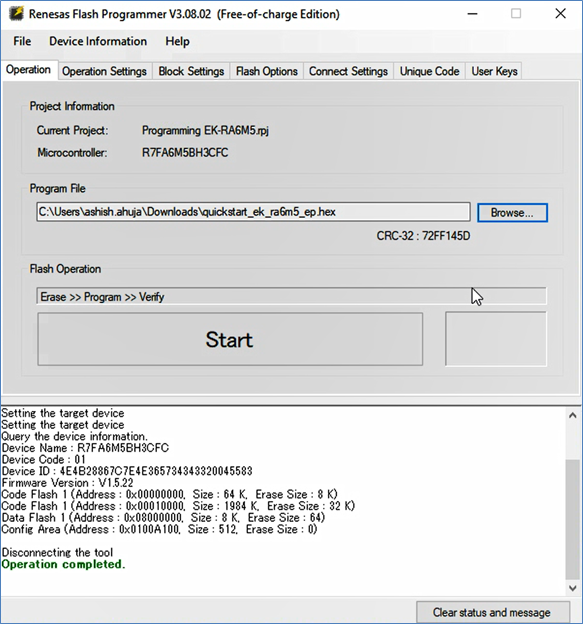The height and width of the screenshot is (624, 583).
Task: Switch to the User Keys tab
Action: (x=494, y=71)
